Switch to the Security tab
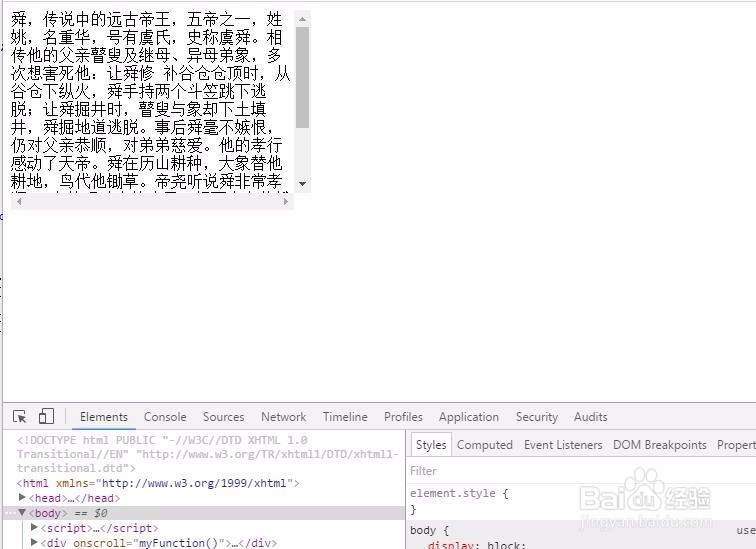The height and width of the screenshot is (549, 756). point(537,416)
